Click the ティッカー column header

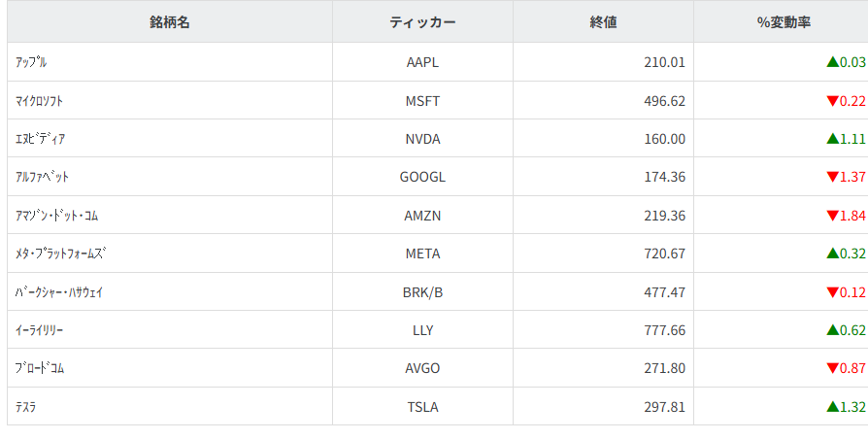point(422,22)
